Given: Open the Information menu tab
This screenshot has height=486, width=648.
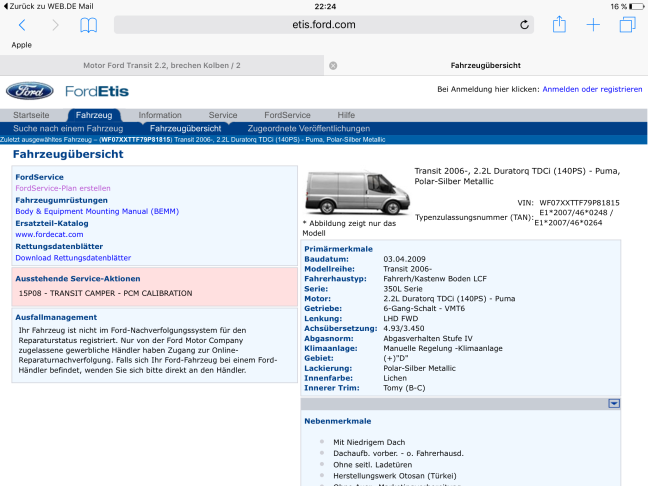Looking at the screenshot, I should (x=160, y=115).
